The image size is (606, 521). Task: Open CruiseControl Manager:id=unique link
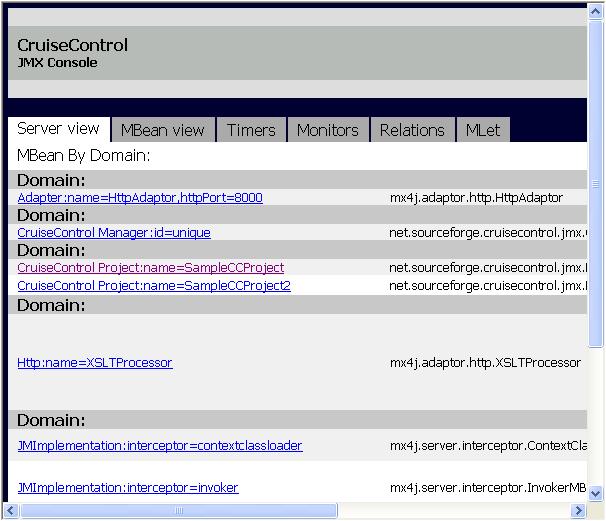(114, 233)
